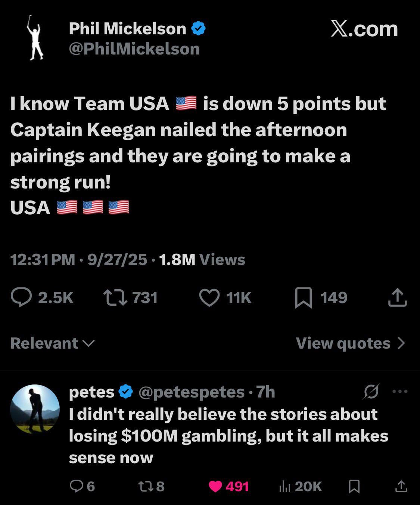
Task: Unlike petes reply with pink heart
Action: tap(215, 486)
